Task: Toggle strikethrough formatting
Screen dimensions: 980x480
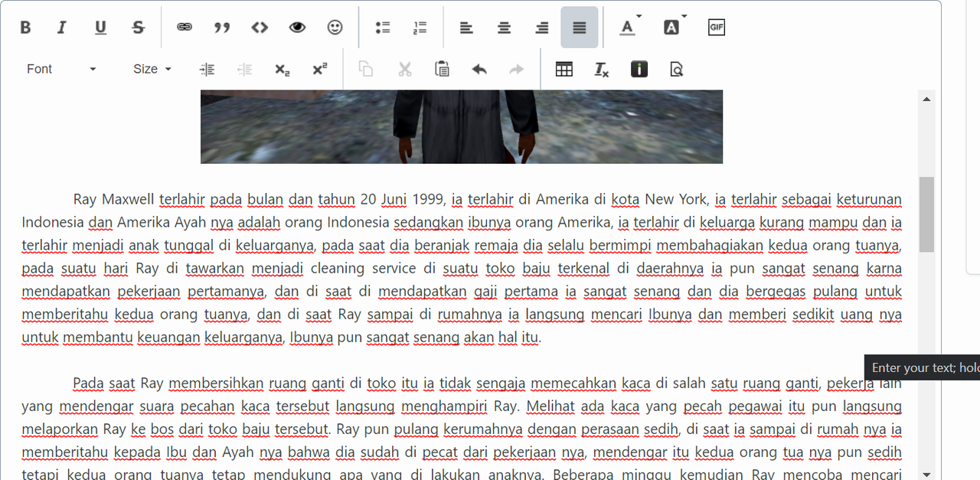Action: pyautogui.click(x=139, y=28)
